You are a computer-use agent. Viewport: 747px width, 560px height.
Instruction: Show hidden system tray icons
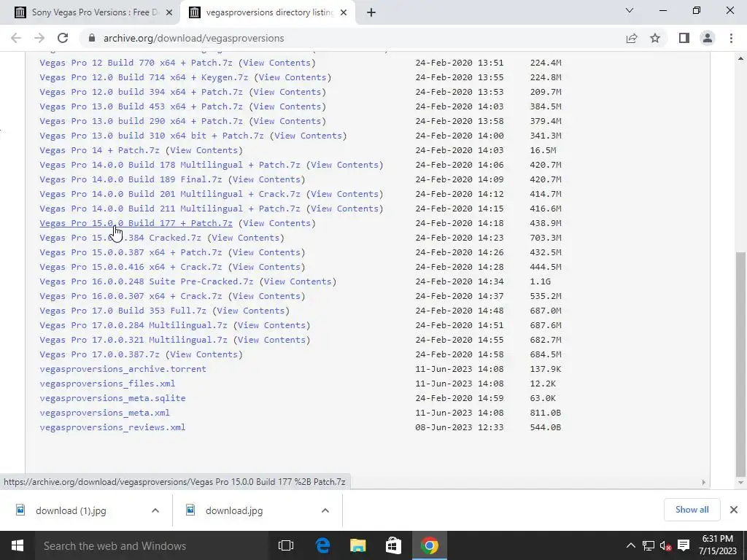[x=630, y=545]
